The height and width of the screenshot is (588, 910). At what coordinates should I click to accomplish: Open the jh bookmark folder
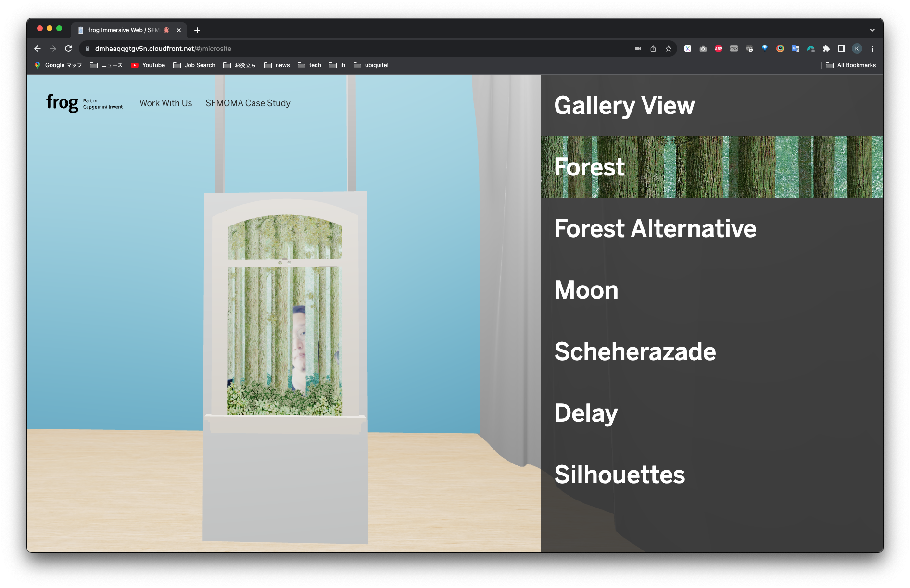pyautogui.click(x=337, y=65)
